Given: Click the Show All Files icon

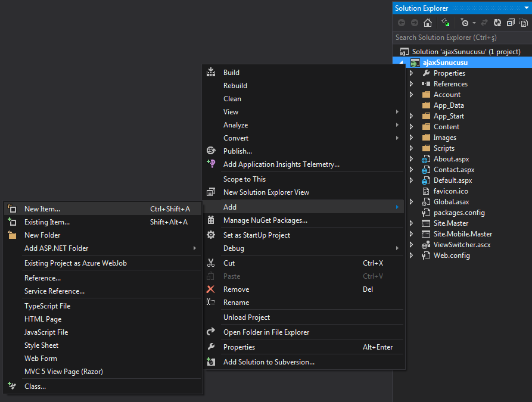Looking at the screenshot, I should click(524, 23).
